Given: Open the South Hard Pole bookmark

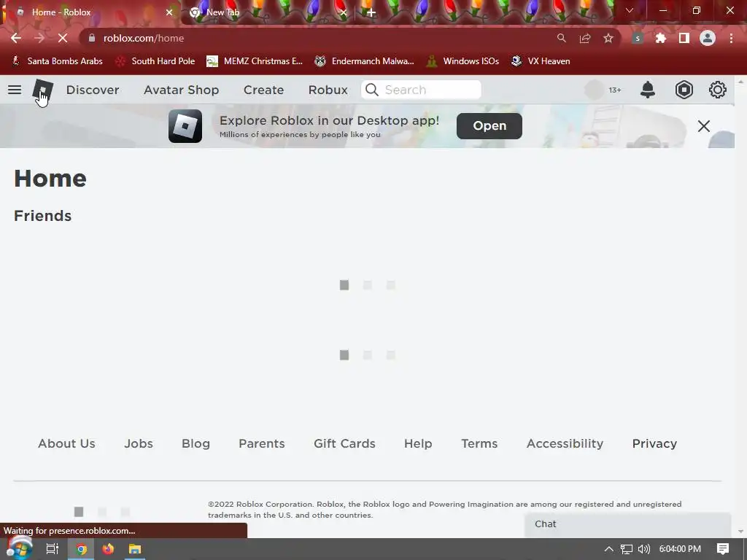Looking at the screenshot, I should (156, 61).
